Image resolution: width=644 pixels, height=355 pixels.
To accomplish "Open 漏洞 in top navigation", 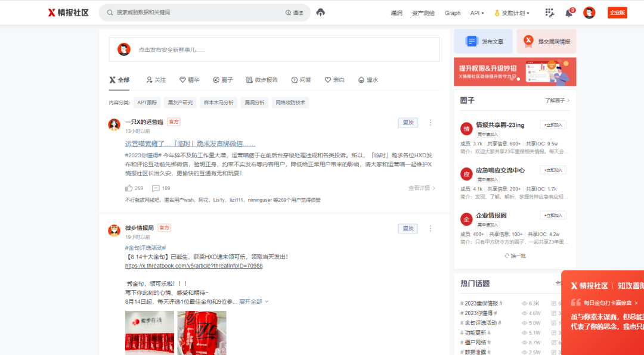I will (397, 13).
